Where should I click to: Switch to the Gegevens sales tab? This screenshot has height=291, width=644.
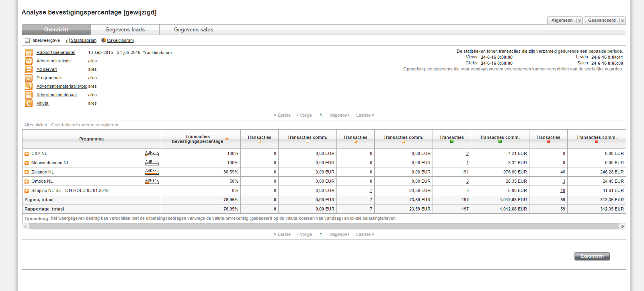(194, 30)
